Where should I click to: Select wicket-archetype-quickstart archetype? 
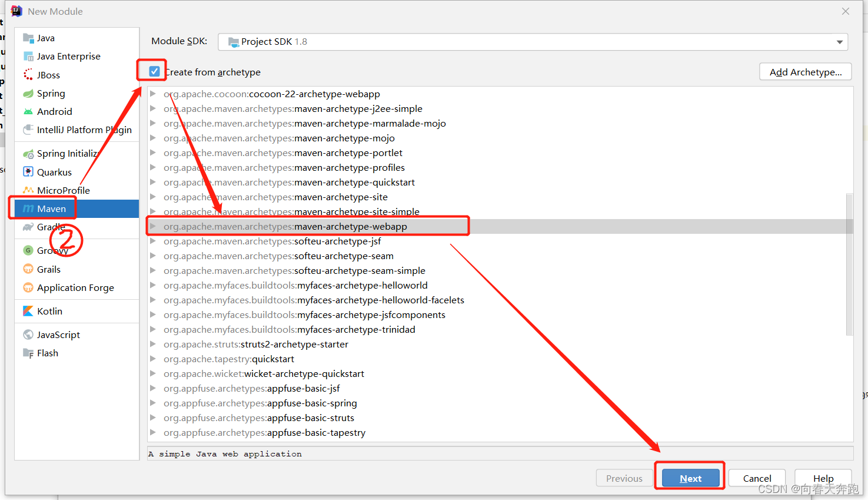tap(500, 373)
